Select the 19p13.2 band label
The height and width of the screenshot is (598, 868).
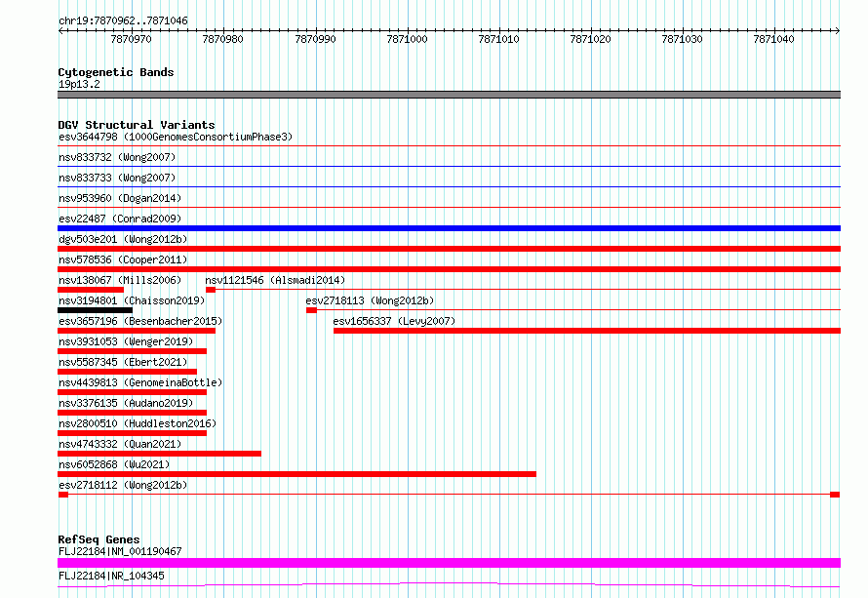coord(79,84)
